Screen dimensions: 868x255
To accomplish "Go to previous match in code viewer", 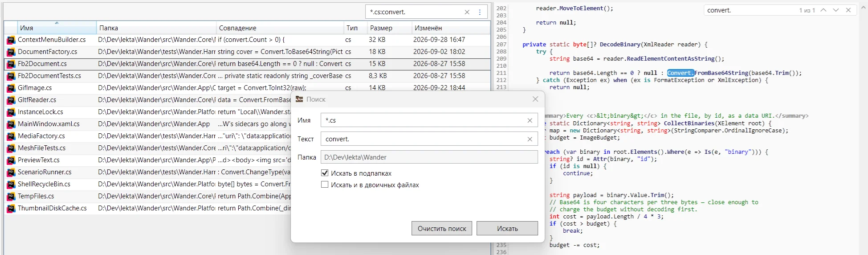I will pyautogui.click(x=823, y=10).
